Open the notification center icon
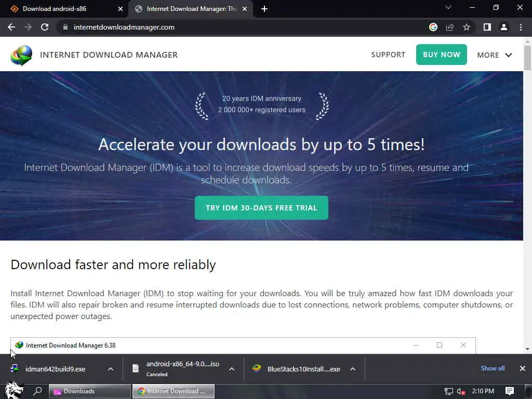This screenshot has width=532, height=399. point(510,391)
